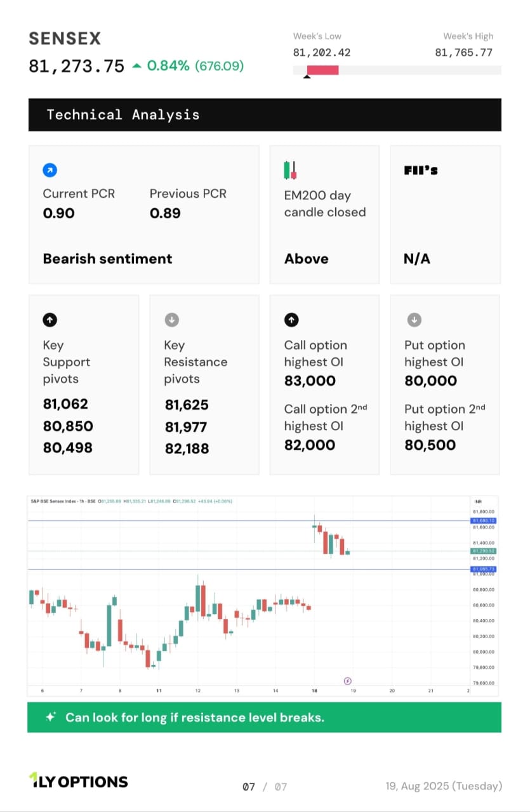Click the candlestick icon above EM200 day
Screen dimensions: 530x812
click(x=290, y=170)
